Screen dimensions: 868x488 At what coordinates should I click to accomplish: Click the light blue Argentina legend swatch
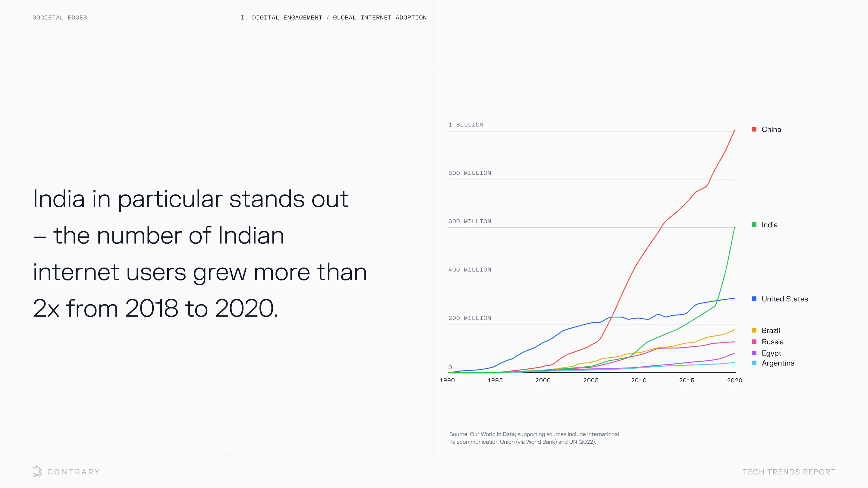pyautogui.click(x=754, y=363)
